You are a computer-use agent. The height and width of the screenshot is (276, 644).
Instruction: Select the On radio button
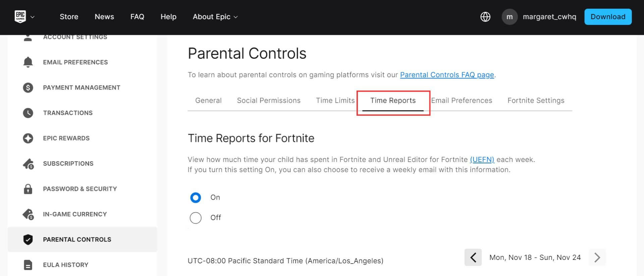pos(196,198)
